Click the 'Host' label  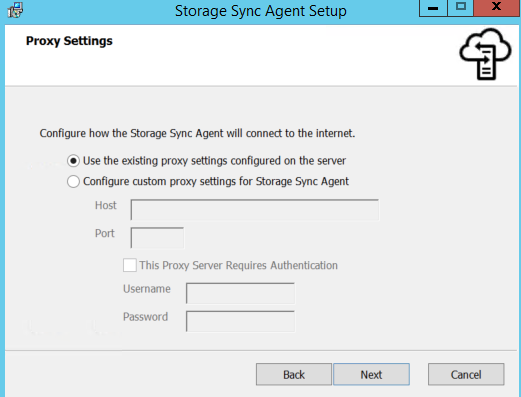click(x=106, y=205)
